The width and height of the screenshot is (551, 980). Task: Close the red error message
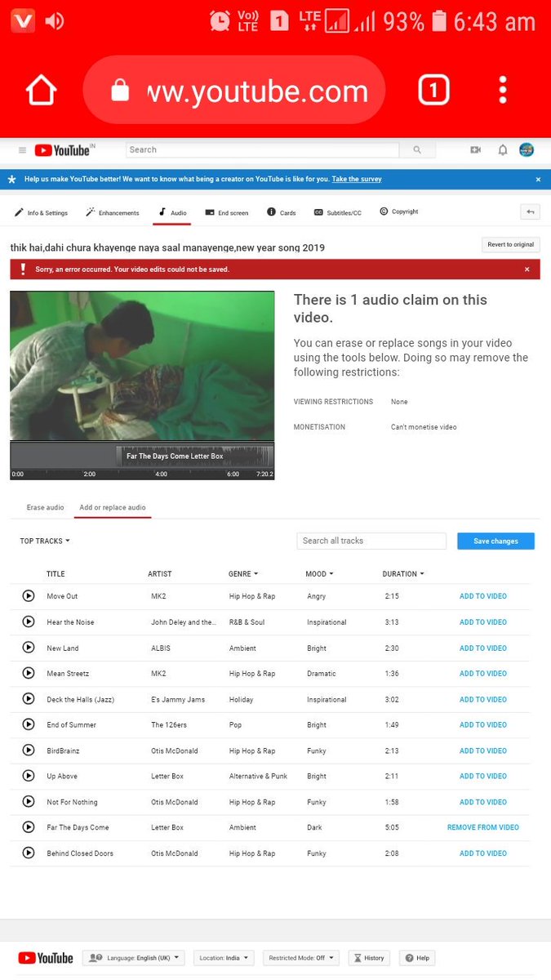[527, 269]
